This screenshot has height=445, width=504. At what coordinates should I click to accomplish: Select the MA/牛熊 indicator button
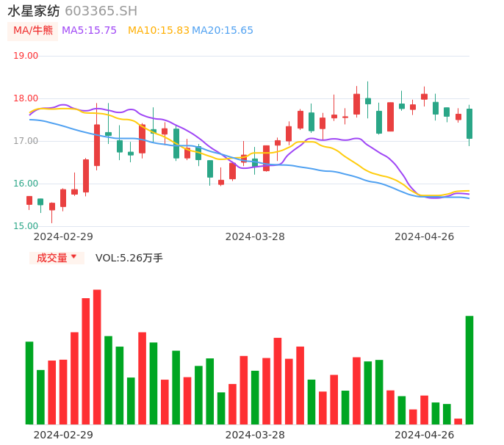(33, 30)
